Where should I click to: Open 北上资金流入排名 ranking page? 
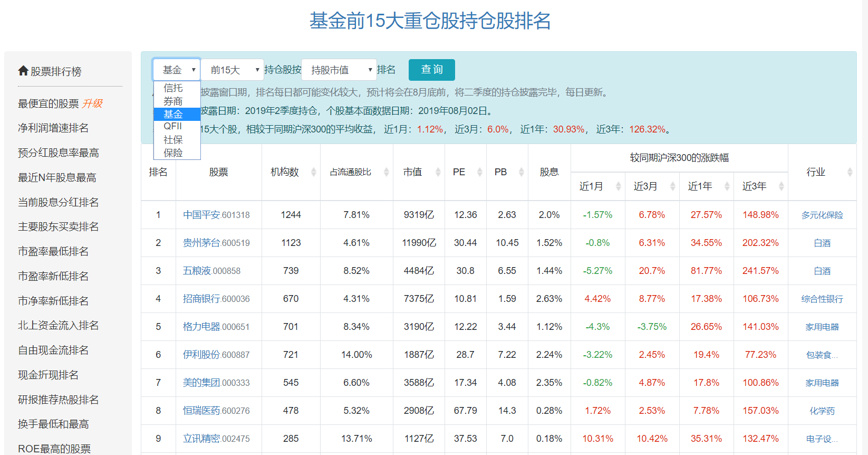[x=59, y=325]
